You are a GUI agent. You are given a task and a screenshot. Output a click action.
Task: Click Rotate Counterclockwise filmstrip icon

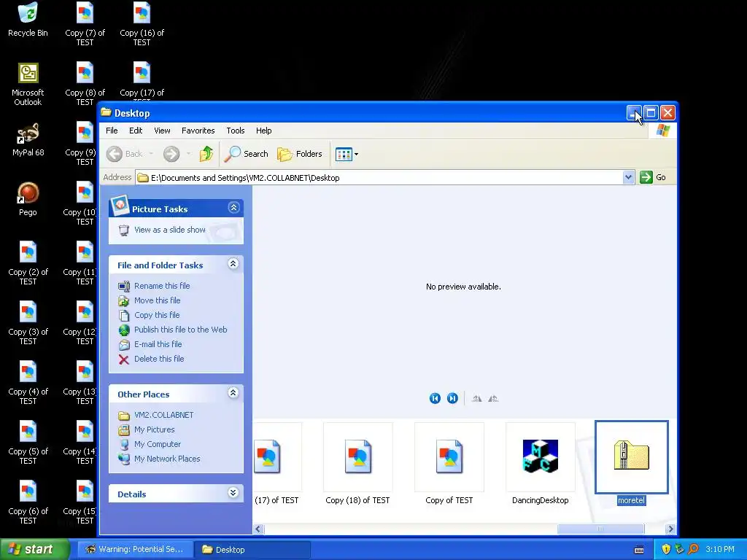pos(493,399)
